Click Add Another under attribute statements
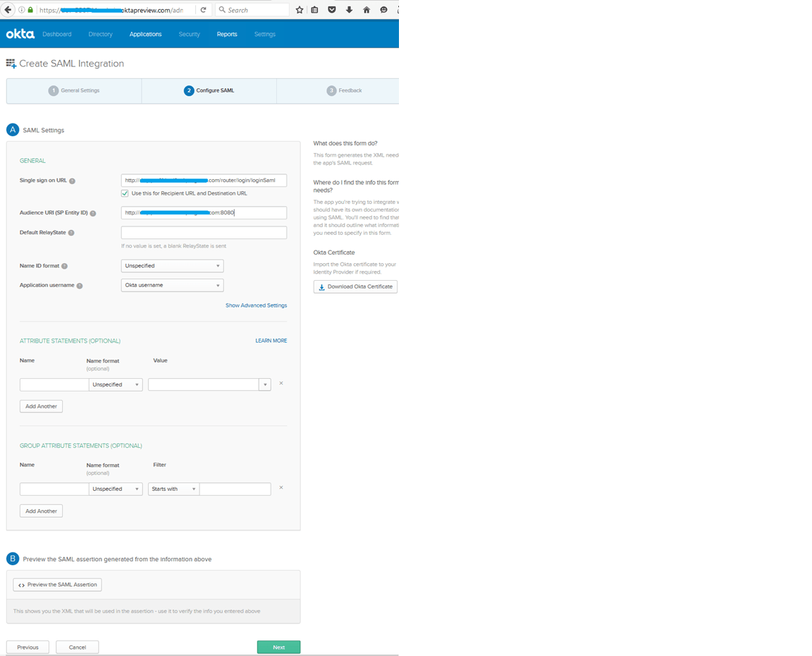Image resolution: width=812 pixels, height=656 pixels. 41,406
